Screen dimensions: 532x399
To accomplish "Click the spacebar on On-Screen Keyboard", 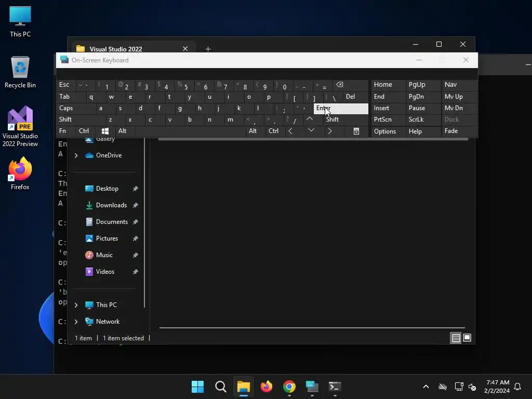I will (190, 131).
